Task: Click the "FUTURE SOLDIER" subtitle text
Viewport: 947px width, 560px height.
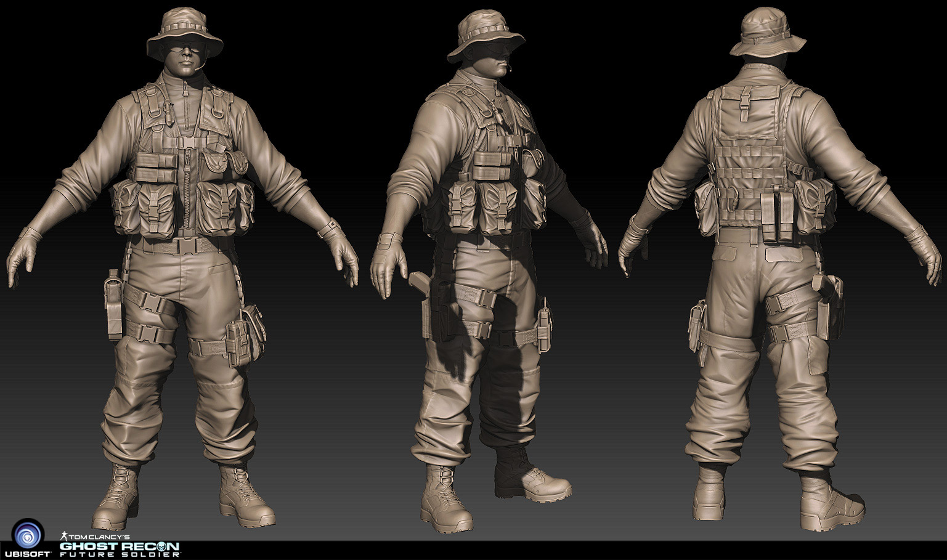Action: click(x=120, y=555)
